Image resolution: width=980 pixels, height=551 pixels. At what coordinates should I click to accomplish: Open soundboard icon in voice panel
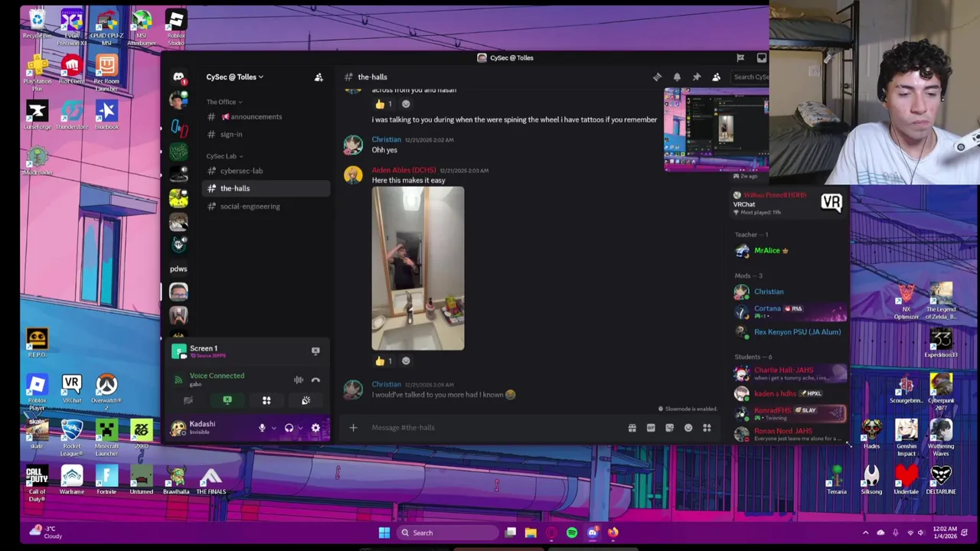[x=305, y=400]
